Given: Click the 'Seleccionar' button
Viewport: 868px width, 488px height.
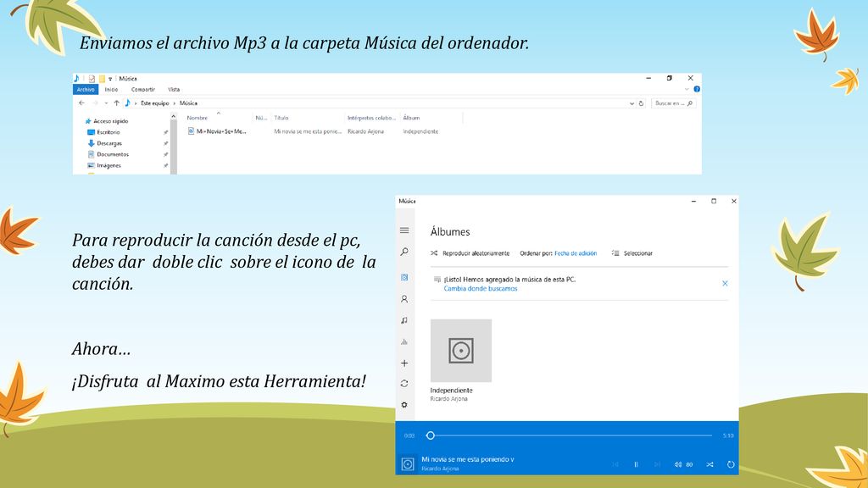Looking at the screenshot, I should [x=638, y=253].
